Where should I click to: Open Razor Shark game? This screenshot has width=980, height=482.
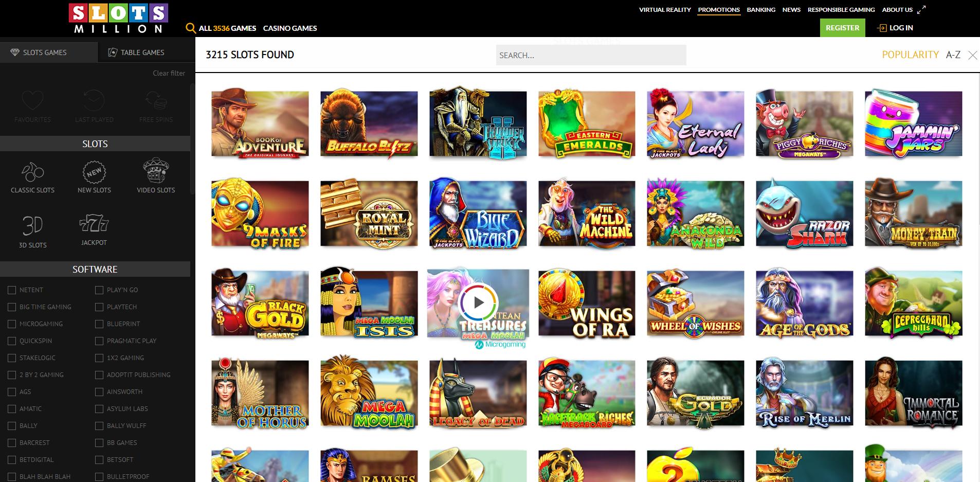tap(805, 213)
